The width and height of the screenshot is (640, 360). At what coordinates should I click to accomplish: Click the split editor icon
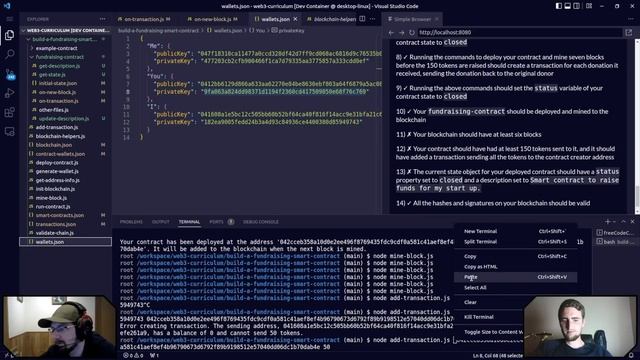[x=362, y=19]
